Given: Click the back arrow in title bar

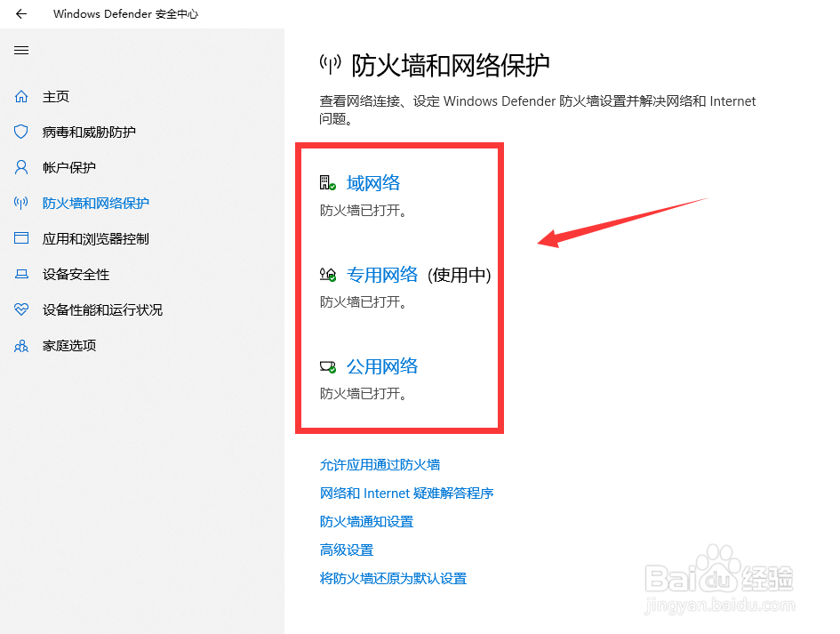Looking at the screenshot, I should (x=21, y=14).
